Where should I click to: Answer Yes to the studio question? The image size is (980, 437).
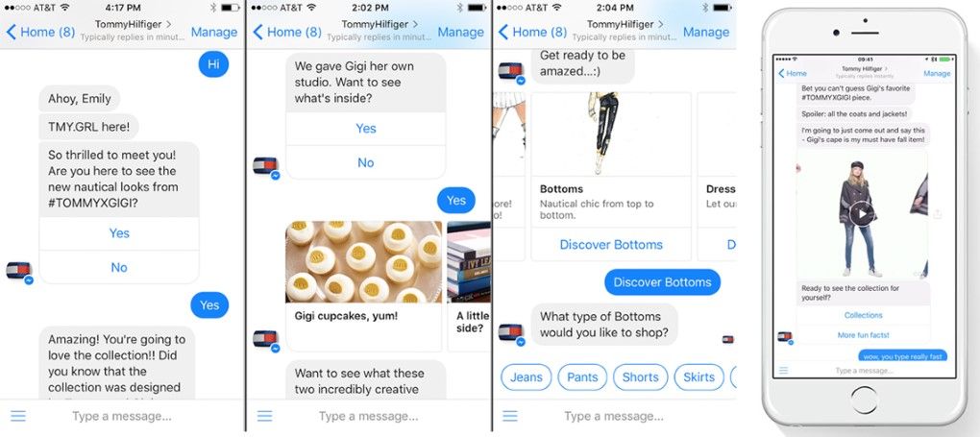366,128
